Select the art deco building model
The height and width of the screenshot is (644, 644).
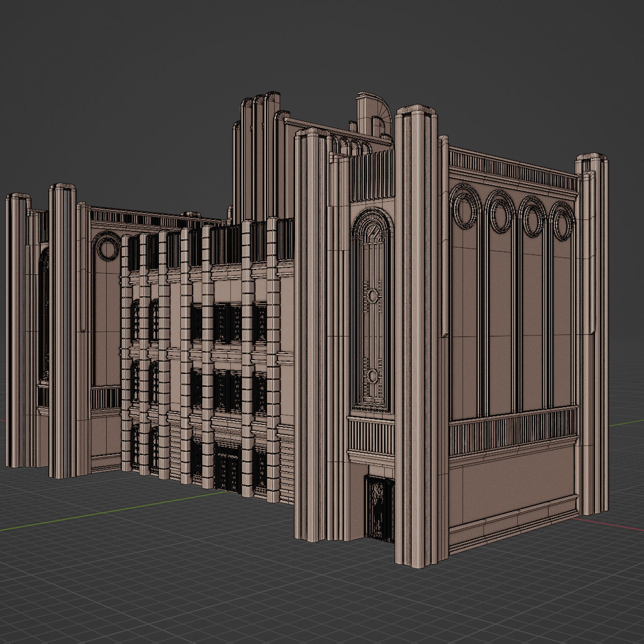click(x=322, y=322)
